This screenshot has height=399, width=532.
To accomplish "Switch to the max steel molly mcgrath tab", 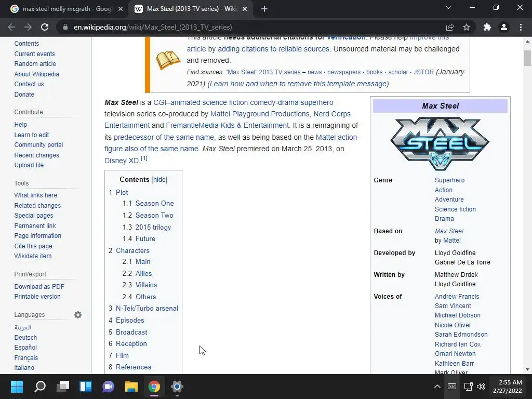I will tap(67, 9).
